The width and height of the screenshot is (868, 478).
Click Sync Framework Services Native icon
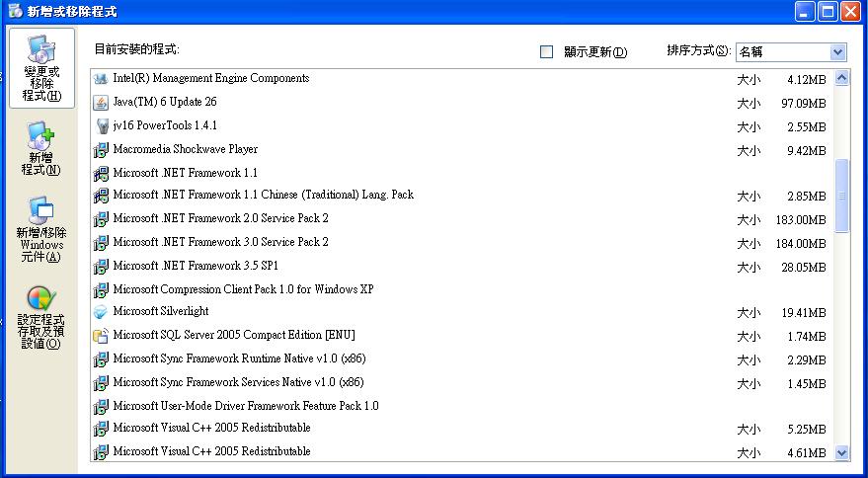[x=101, y=383]
